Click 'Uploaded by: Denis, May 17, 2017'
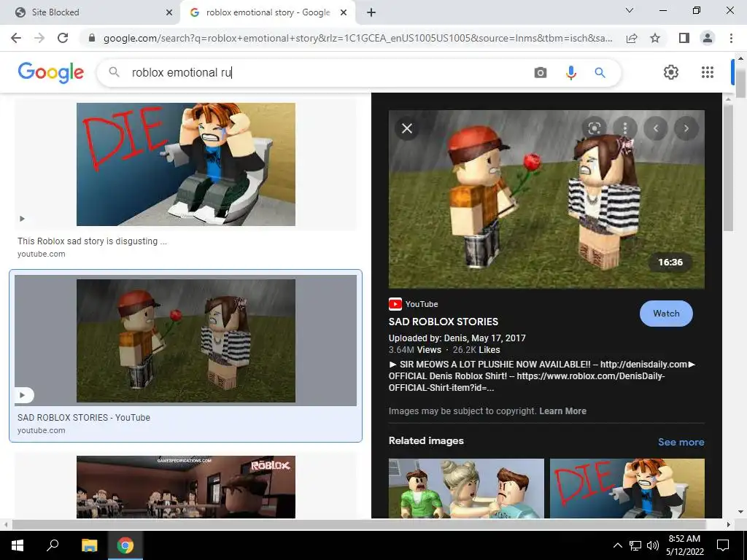Image resolution: width=747 pixels, height=560 pixels. 457,338
